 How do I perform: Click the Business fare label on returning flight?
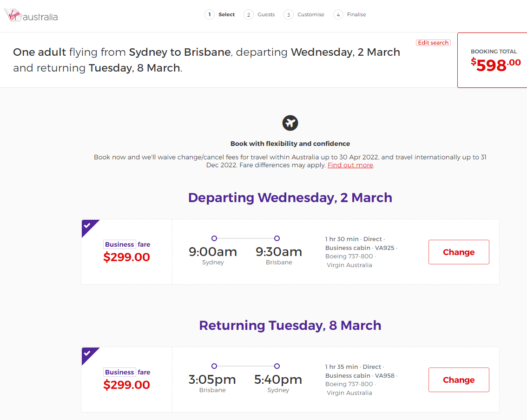tap(127, 372)
